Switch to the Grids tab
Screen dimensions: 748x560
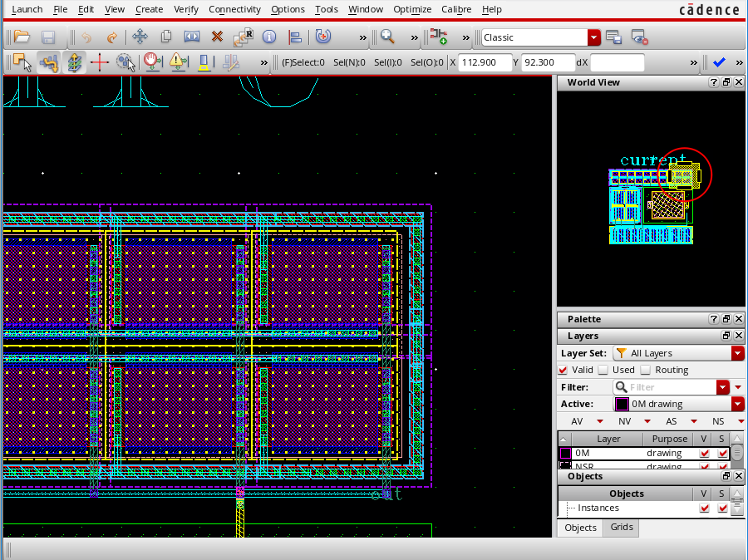click(x=622, y=527)
